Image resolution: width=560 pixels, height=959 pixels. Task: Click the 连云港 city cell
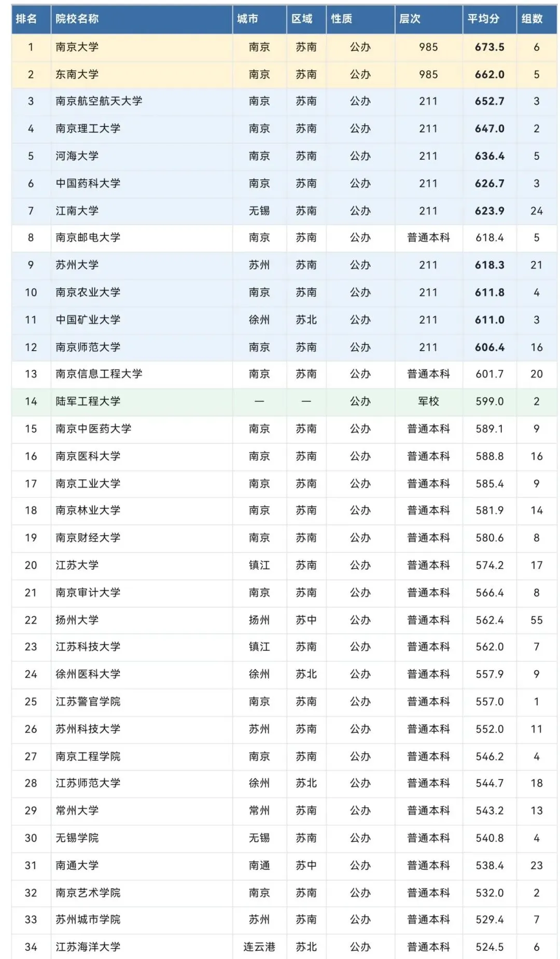[x=259, y=948]
